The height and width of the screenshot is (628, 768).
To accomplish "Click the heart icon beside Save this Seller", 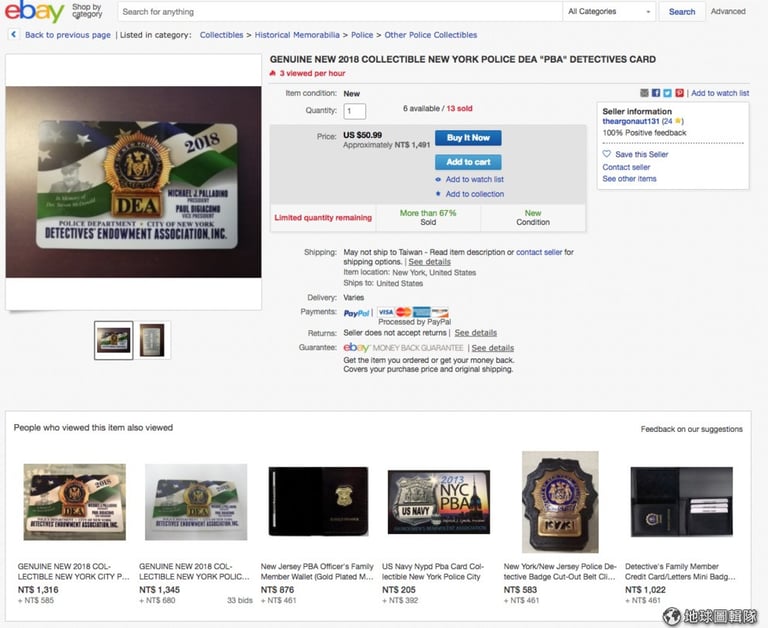I will (607, 154).
